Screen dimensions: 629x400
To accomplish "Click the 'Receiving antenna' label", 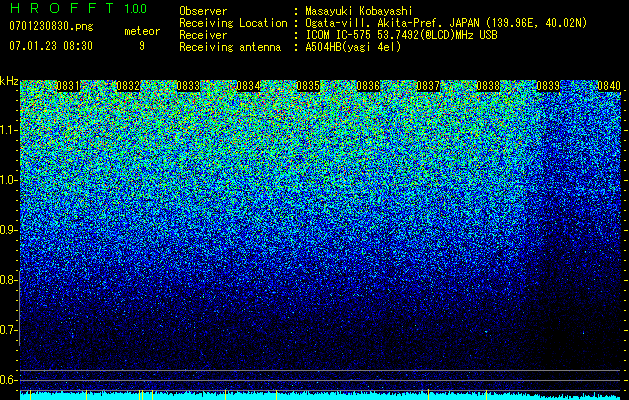I will (x=230, y=47).
